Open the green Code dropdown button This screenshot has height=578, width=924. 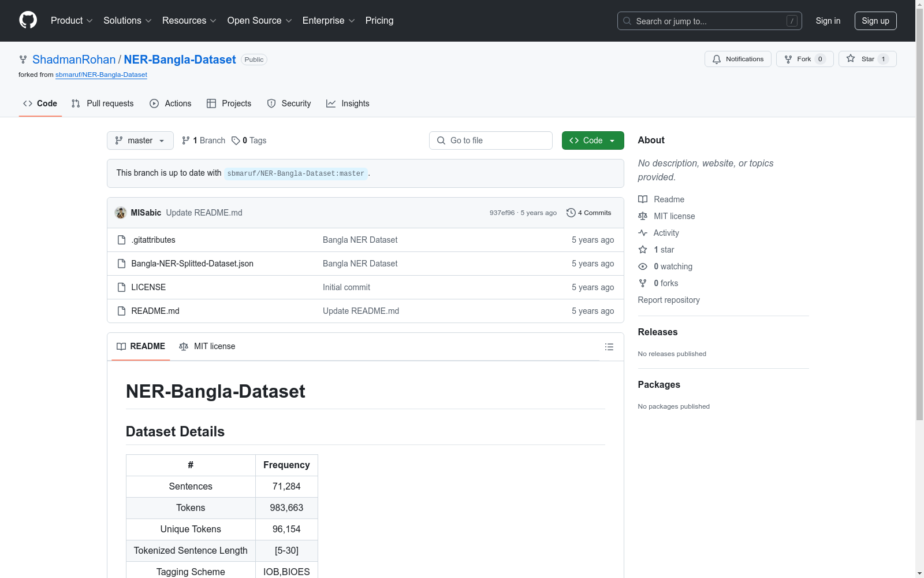(x=593, y=140)
